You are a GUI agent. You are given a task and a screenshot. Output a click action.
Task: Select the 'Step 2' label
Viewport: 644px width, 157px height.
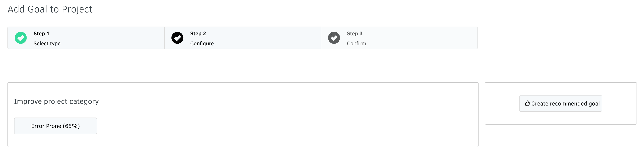198,34
